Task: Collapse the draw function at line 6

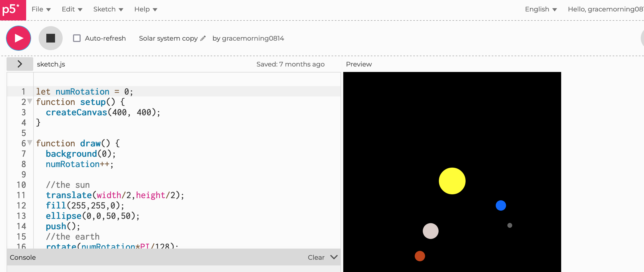Action: 29,143
